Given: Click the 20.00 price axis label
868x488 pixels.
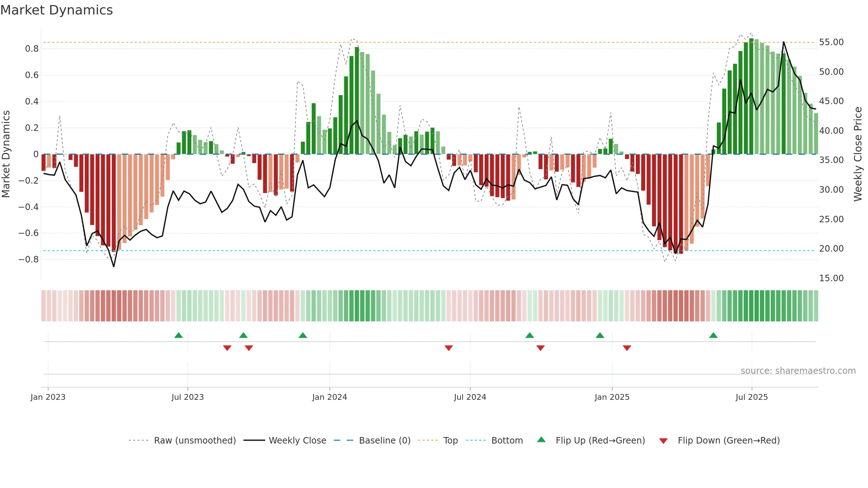Looking at the screenshot, I should tap(831, 249).
